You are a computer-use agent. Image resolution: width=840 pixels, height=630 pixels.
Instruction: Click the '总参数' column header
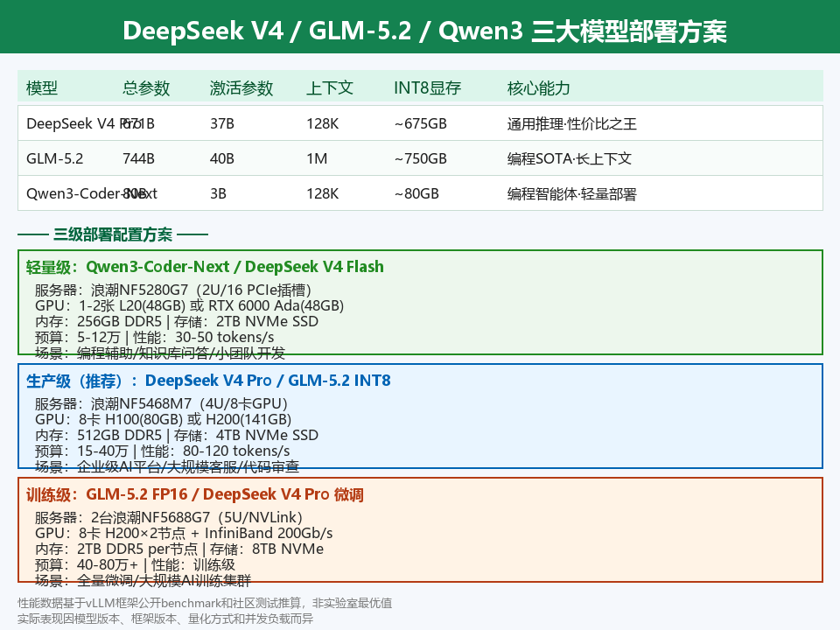coord(146,87)
